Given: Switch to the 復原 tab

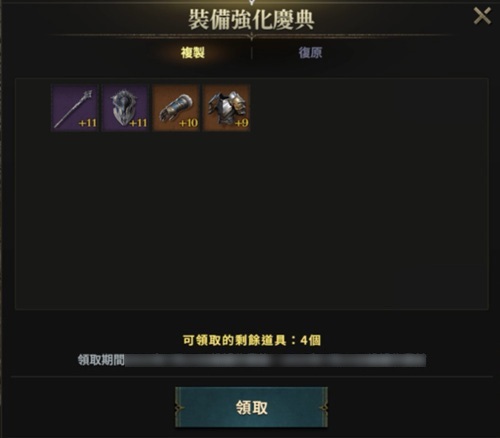Looking at the screenshot, I should (310, 53).
